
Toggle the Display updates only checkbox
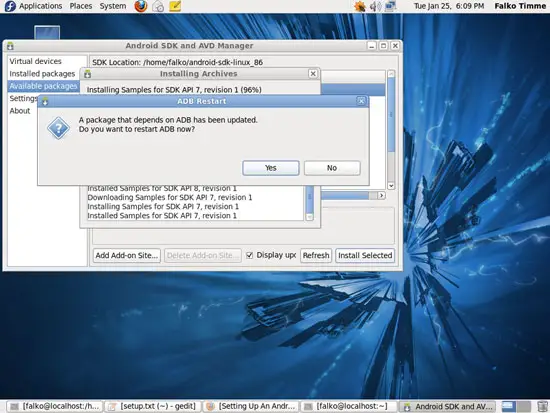point(249,255)
